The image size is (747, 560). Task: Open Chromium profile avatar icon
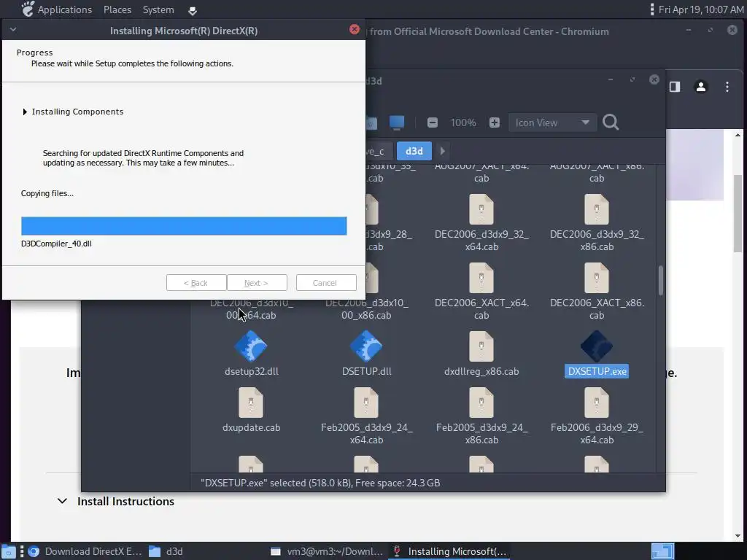(701, 87)
